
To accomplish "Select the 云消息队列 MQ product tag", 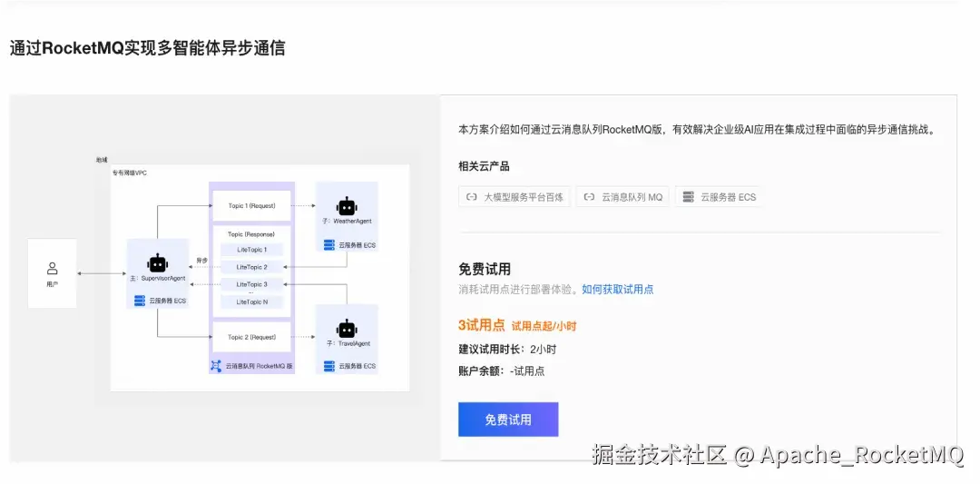I will pos(622,197).
